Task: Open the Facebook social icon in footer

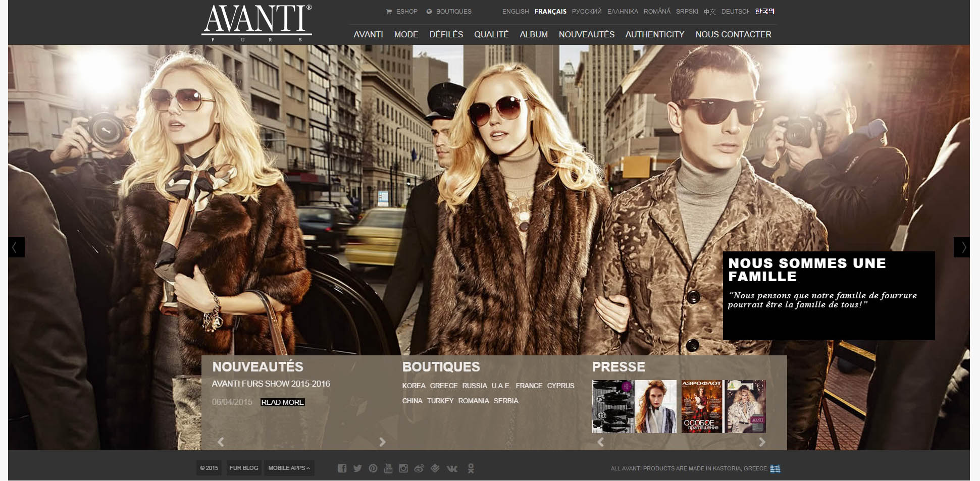Action: click(x=342, y=468)
